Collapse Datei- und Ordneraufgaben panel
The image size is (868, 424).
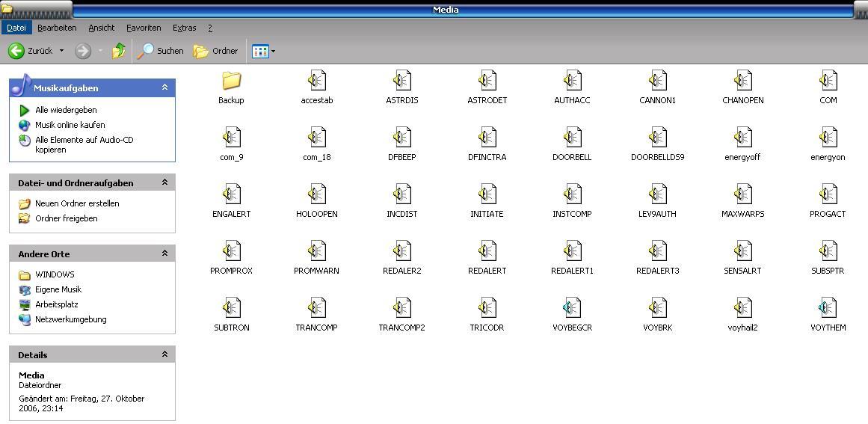tap(164, 182)
